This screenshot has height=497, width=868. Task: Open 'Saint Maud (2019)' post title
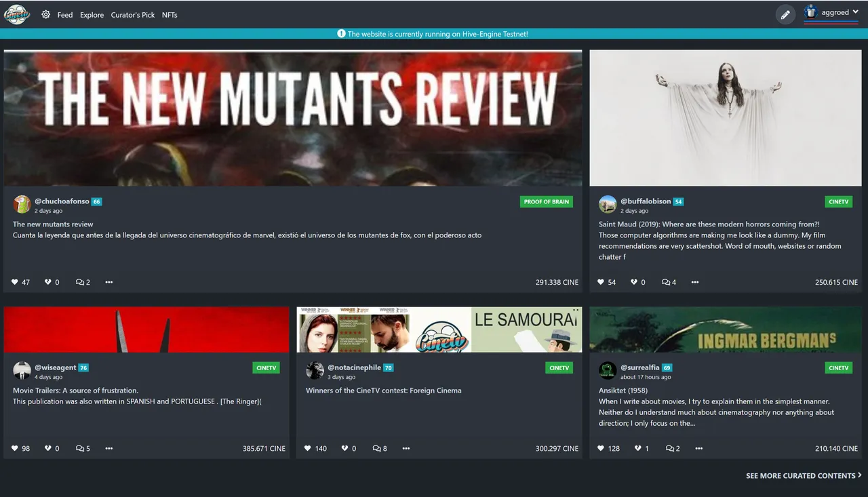pyautogui.click(x=709, y=224)
